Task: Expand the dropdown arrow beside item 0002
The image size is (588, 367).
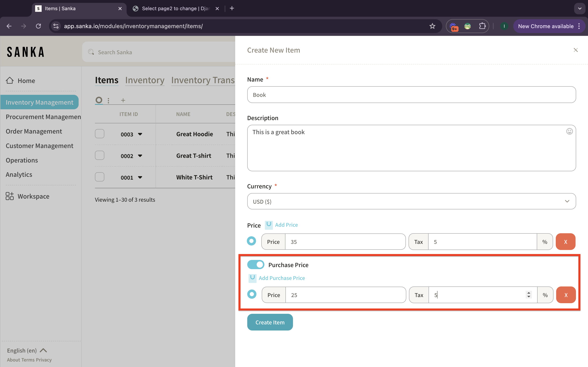Action: coord(140,156)
